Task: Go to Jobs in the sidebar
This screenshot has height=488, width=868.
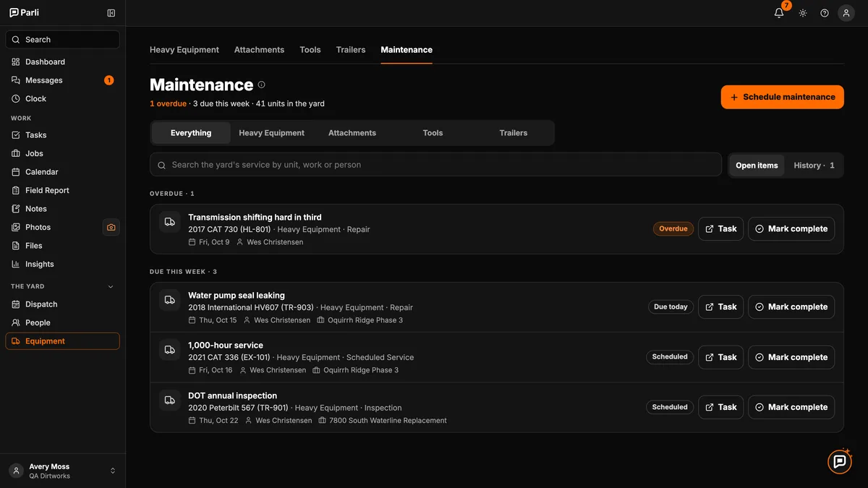Action: [x=63, y=153]
